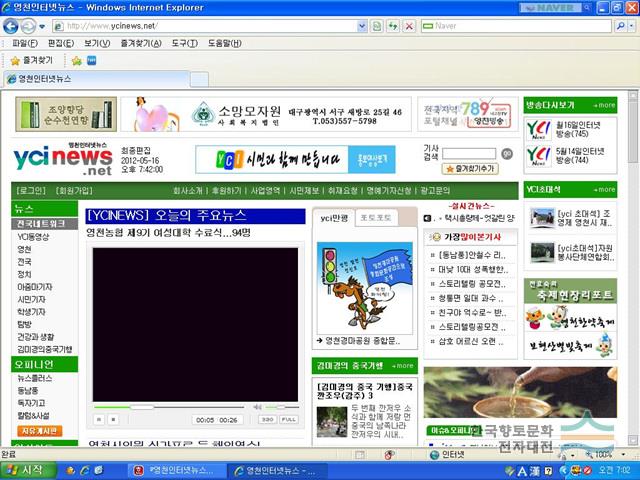The height and width of the screenshot is (480, 640).
Task: Click the 즐겨찾기 star button
Action: tap(32, 61)
